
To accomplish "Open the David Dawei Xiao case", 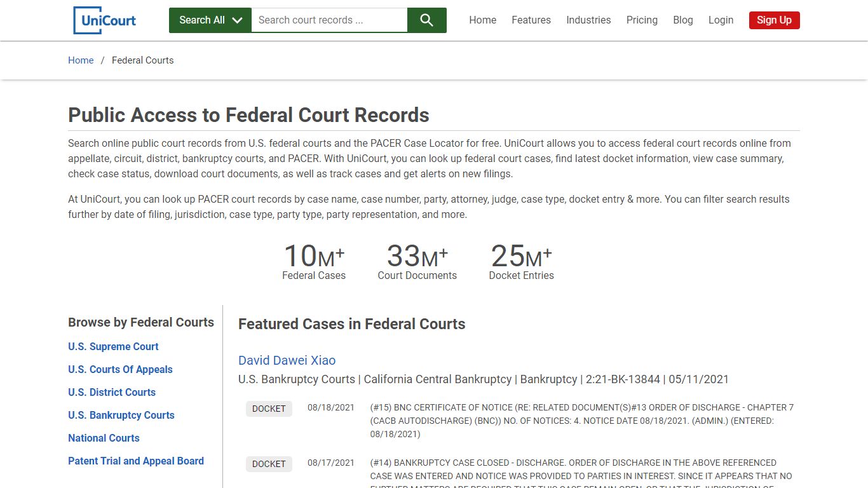I will pyautogui.click(x=287, y=360).
